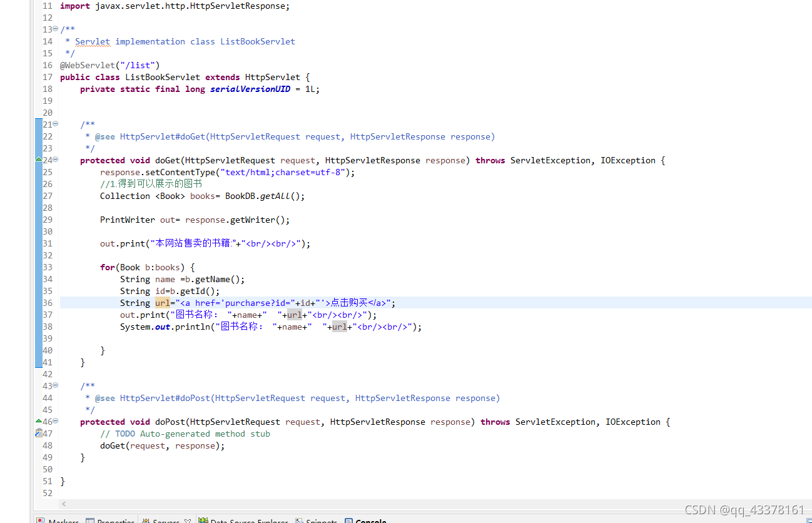Click line 30 gutter to toggle a breakpoint
Screen dimensions: 812x523
pos(39,231)
